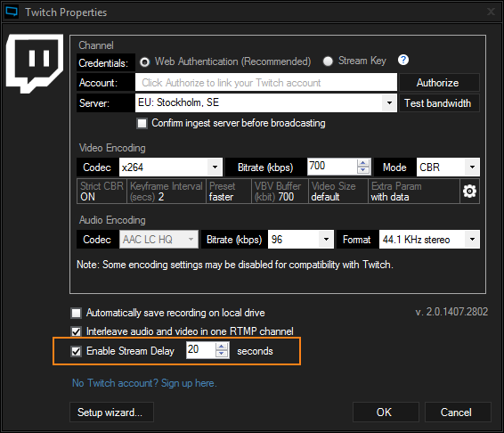Image resolution: width=504 pixels, height=433 pixels.
Task: Confirm settings with OK button
Action: point(386,413)
